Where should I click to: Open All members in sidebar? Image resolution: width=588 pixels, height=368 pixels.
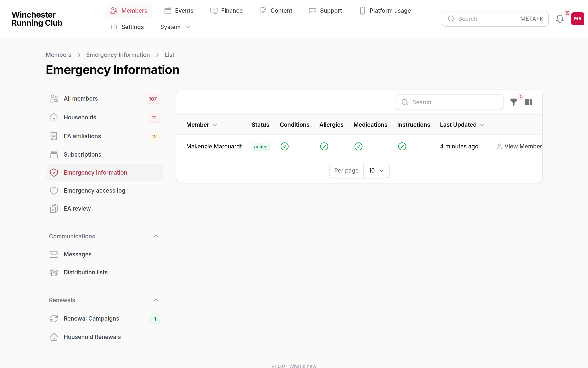[x=105, y=99]
